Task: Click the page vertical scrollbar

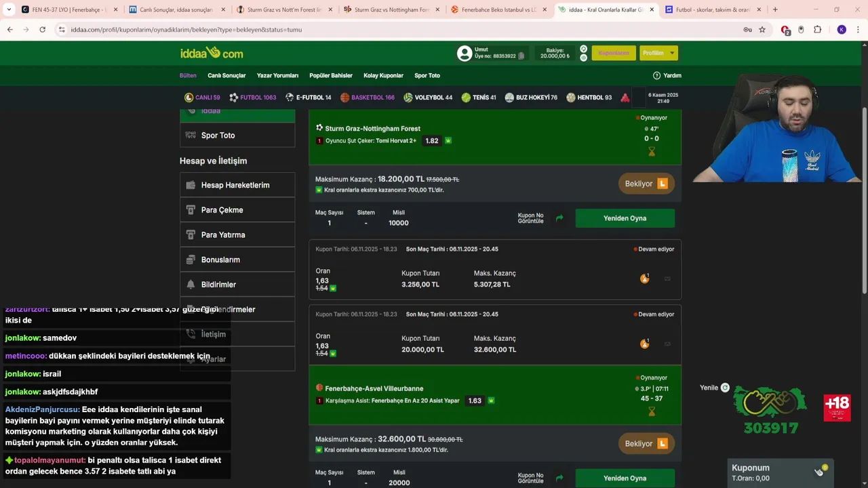Action: coord(864,200)
